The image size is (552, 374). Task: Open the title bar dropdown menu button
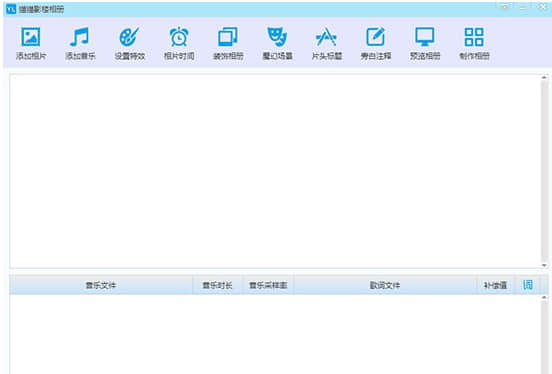click(x=504, y=7)
